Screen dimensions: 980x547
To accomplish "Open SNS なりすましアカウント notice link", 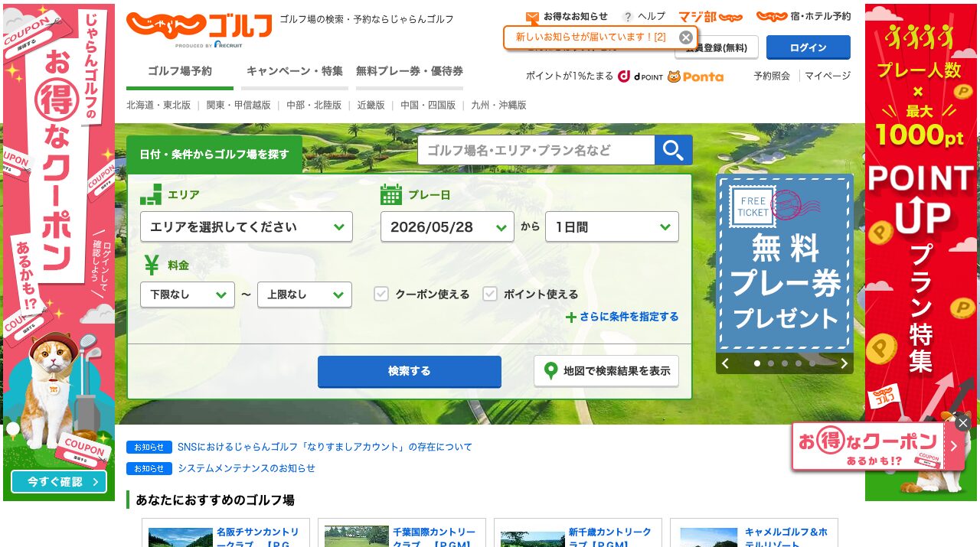I will (325, 447).
